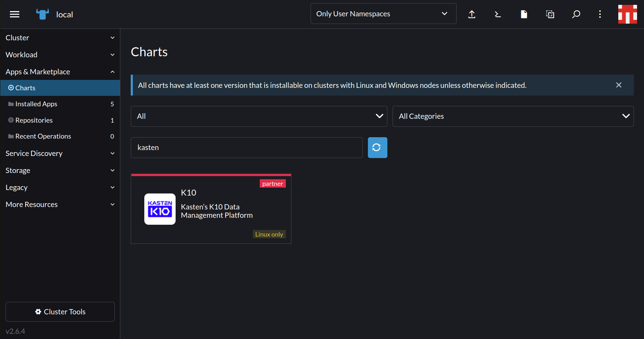The width and height of the screenshot is (644, 339).
Task: Open Repositories in the sidebar
Action: (x=34, y=120)
